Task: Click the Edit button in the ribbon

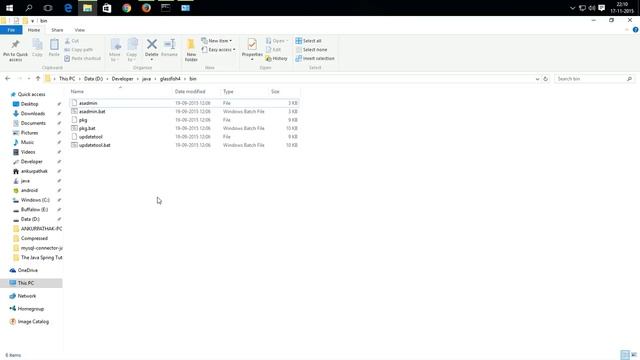Action: click(x=273, y=49)
